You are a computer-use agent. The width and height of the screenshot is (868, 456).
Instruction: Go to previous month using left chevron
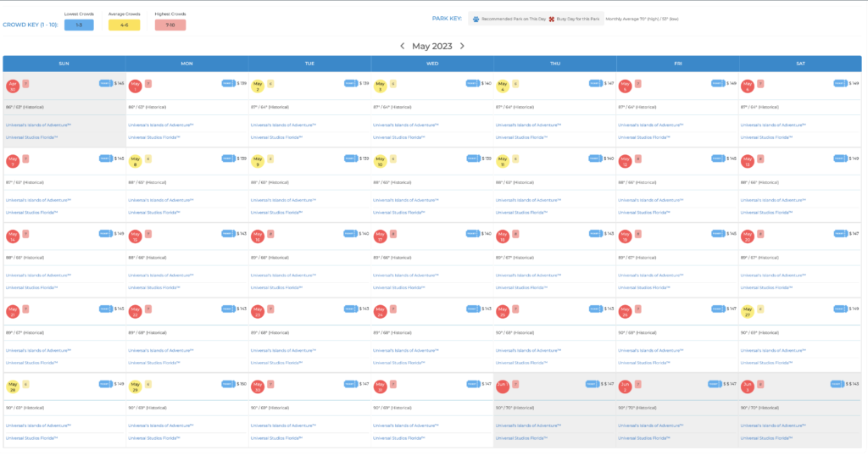tap(402, 47)
